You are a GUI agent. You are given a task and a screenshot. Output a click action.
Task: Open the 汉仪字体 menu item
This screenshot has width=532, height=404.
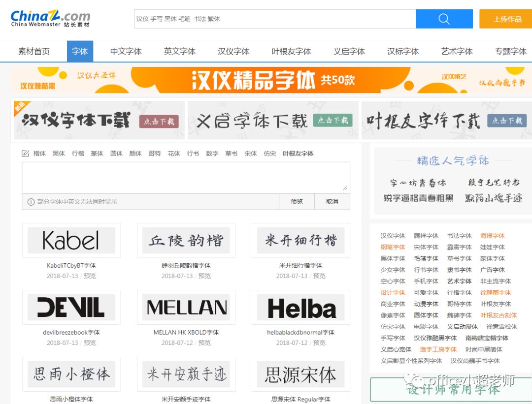(233, 51)
